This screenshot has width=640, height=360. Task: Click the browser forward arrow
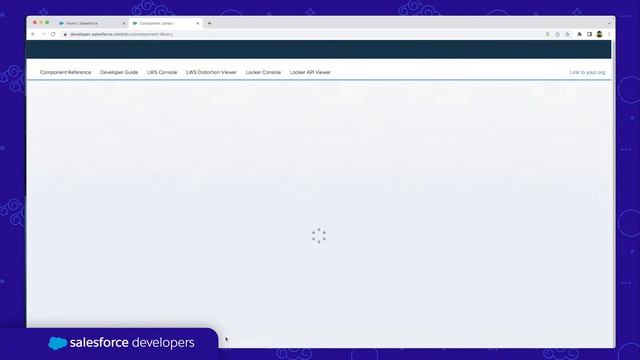coord(43,34)
